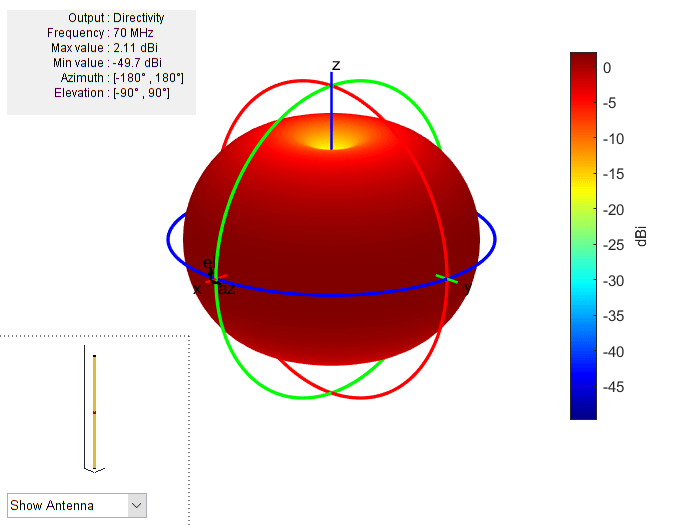Click the Elevation range text line
The image size is (700, 525).
pos(112,93)
